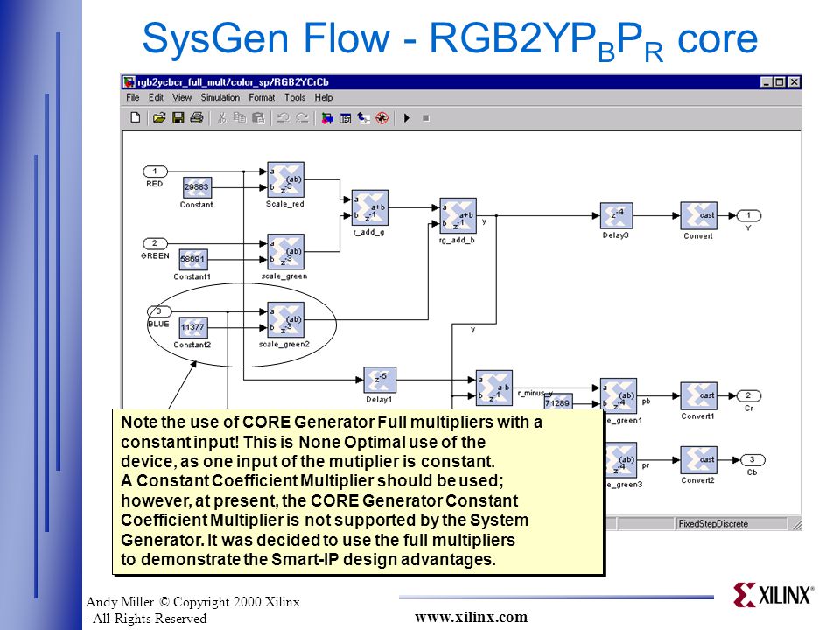840x630 pixels.
Task: Select the Constant1 block 58691
Action: click(x=192, y=259)
